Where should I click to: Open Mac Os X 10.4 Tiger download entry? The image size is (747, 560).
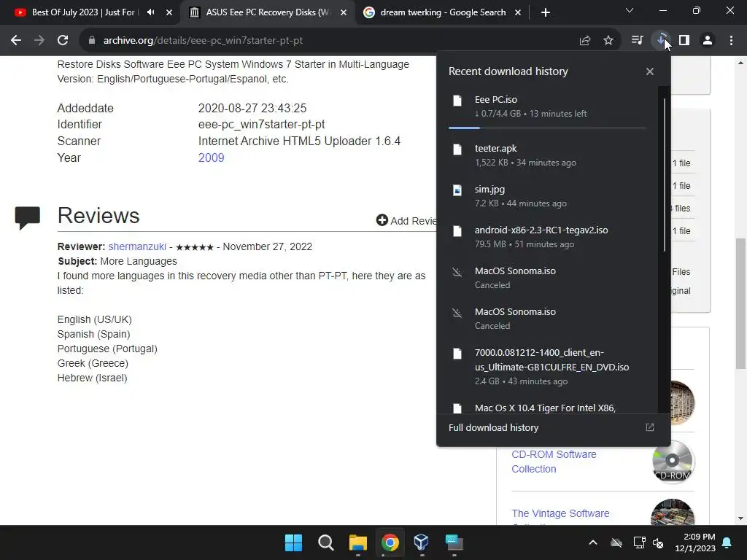(x=547, y=408)
